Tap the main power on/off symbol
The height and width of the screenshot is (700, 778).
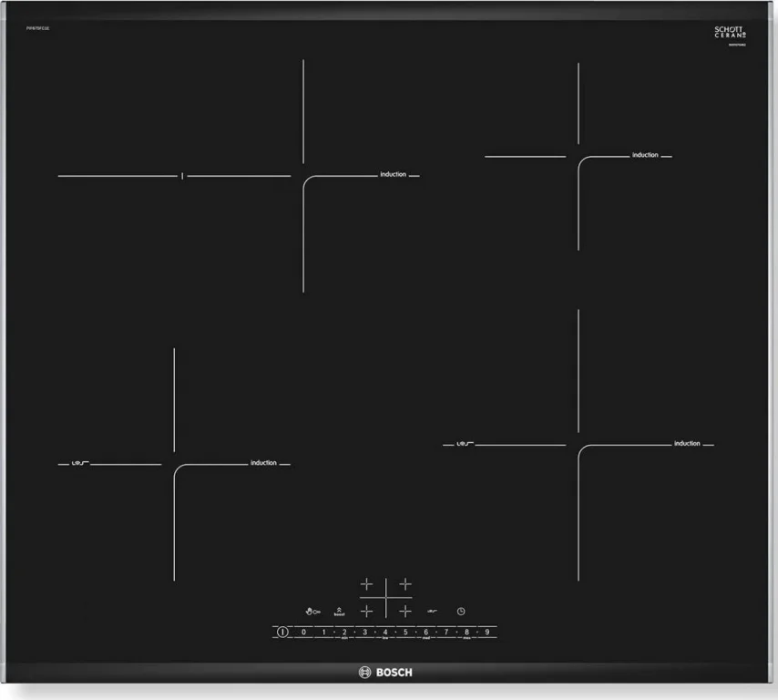282,632
